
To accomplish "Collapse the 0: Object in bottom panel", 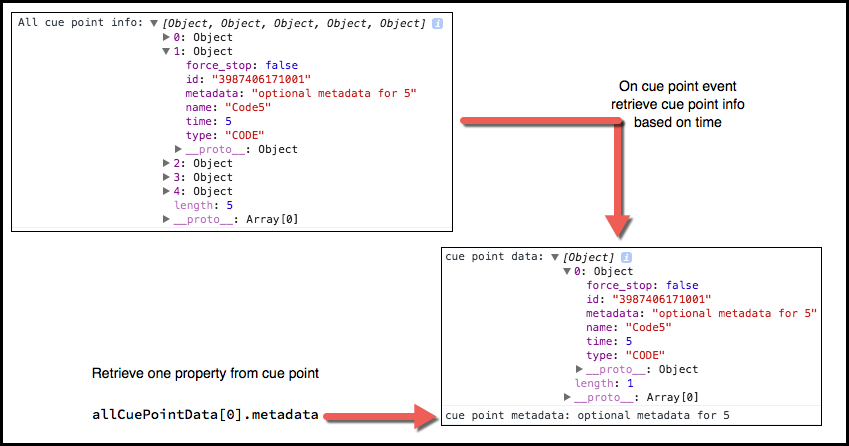I will pos(567,271).
